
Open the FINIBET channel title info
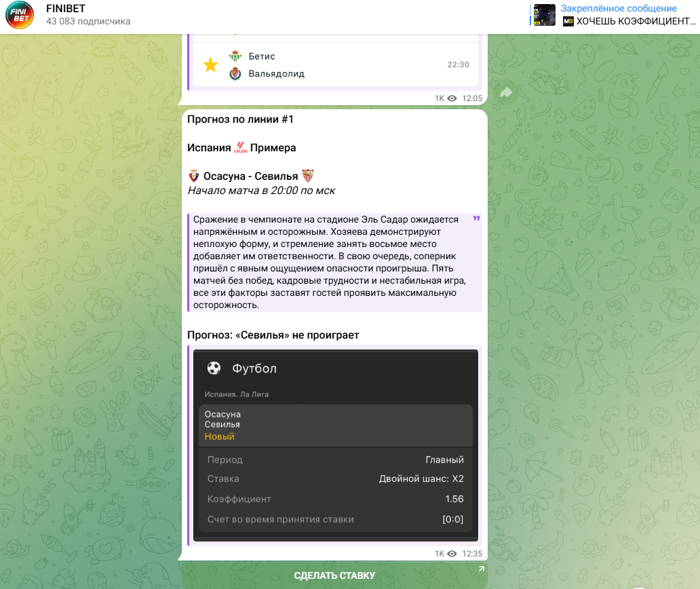click(x=66, y=9)
